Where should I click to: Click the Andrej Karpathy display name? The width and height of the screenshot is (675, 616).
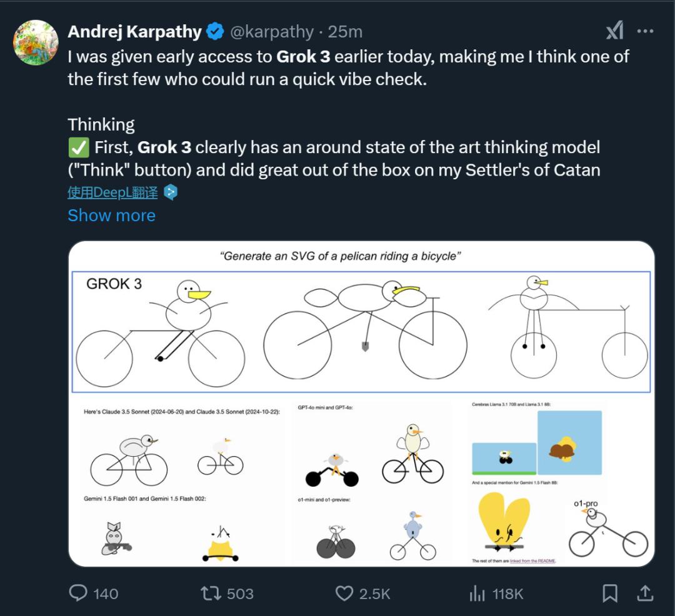click(134, 31)
